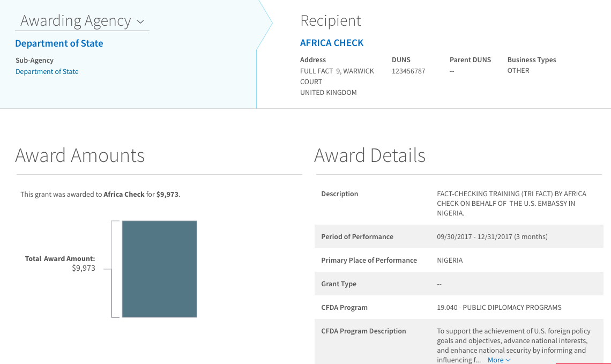Select the DUNS number 123456787
Viewport: 611px width, 364px height.
(x=408, y=71)
